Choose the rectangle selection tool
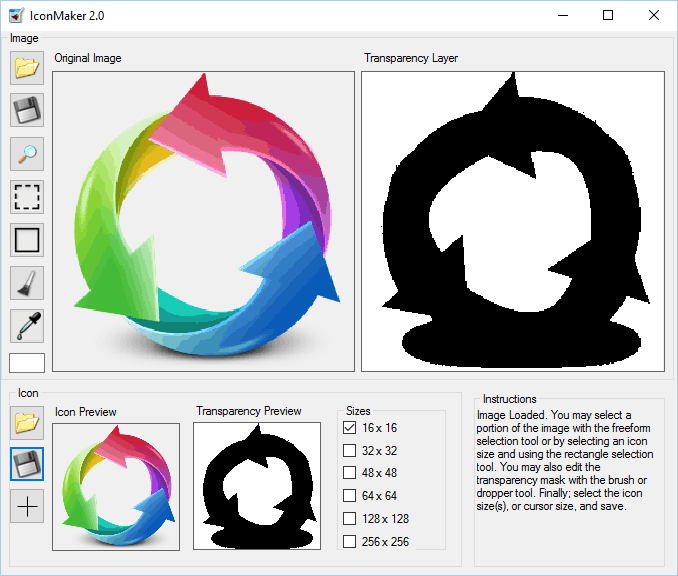678x576 pixels. point(27,240)
